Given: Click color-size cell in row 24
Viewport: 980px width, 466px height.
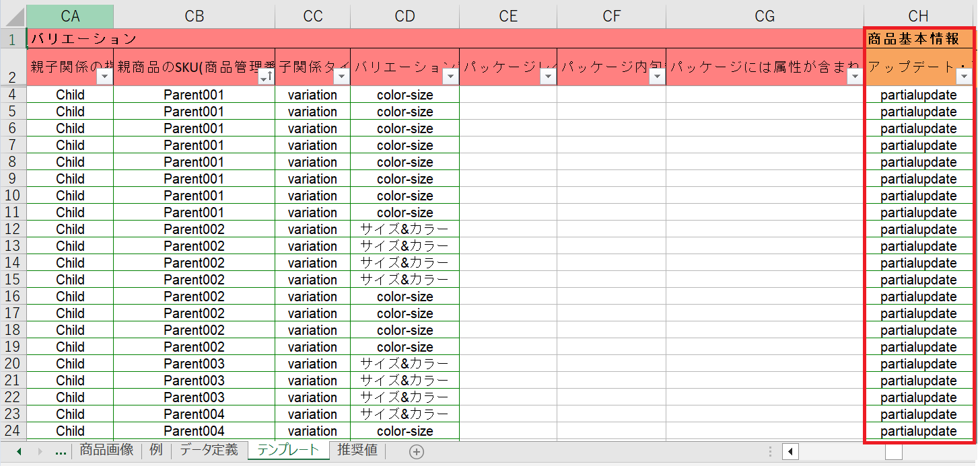Looking at the screenshot, I should click(x=405, y=431).
